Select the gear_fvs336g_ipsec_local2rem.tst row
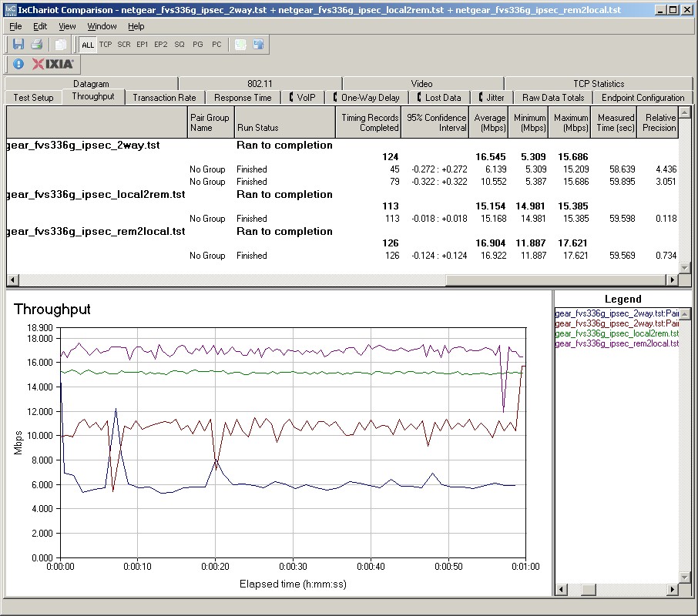698x616 pixels. 342,194
